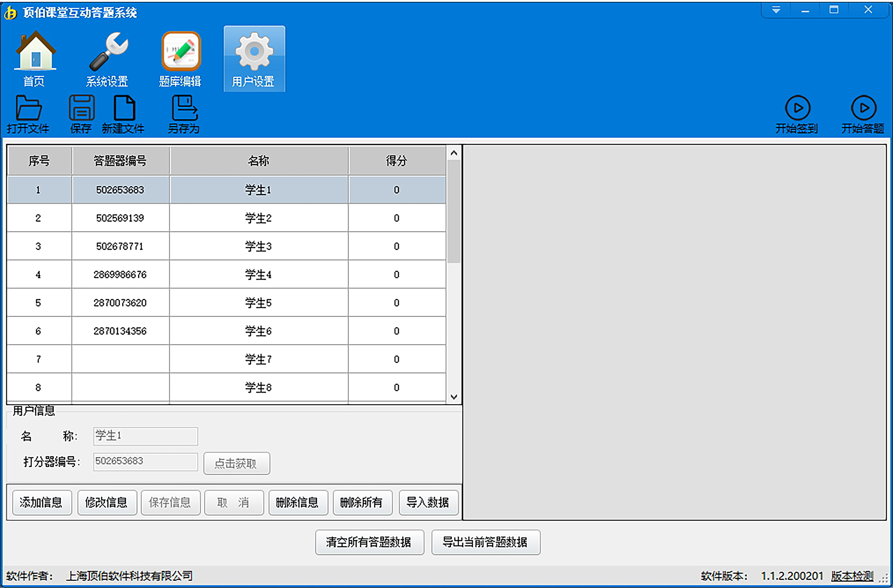
Task: Click the 得分 column header
Action: pos(397,161)
